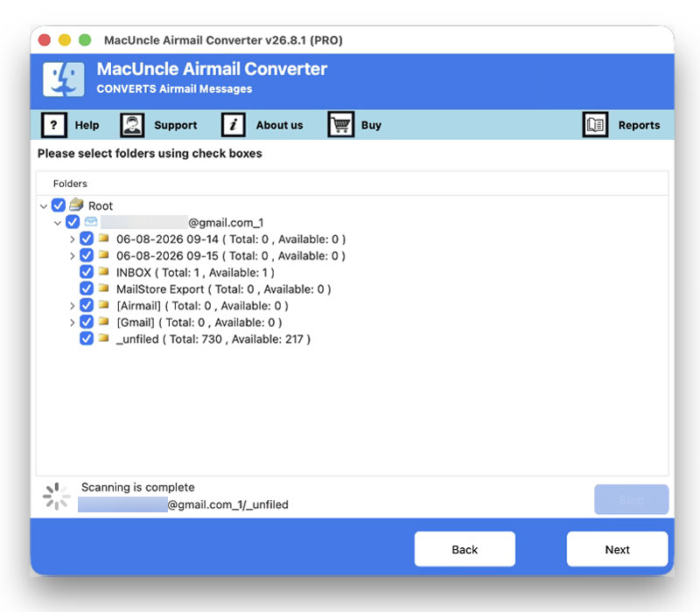Select the Root label text
Image resolution: width=700 pixels, height=612 pixels.
(101, 205)
